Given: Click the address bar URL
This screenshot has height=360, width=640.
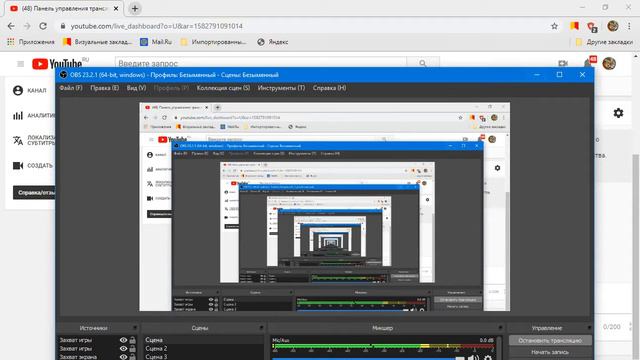Looking at the screenshot, I should pos(157,26).
